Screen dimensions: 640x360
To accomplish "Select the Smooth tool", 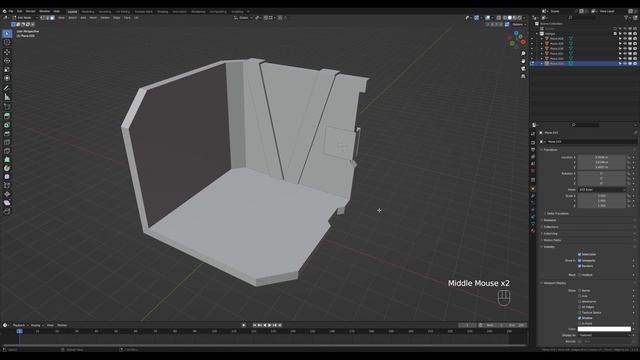I will [x=7, y=177].
